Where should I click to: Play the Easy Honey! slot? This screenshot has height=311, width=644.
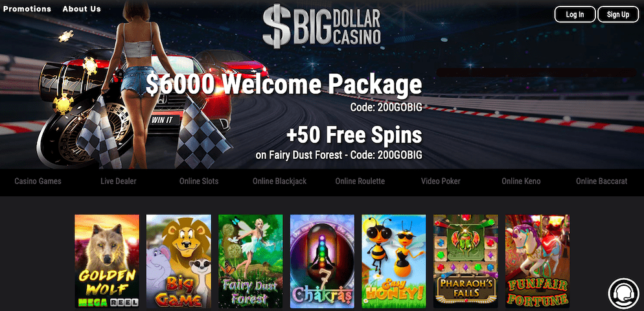tap(394, 261)
